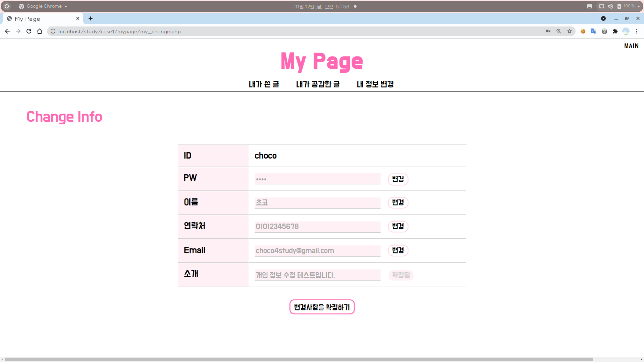The height and width of the screenshot is (362, 644).
Task: Open the extensions puzzle icon
Action: click(615, 31)
